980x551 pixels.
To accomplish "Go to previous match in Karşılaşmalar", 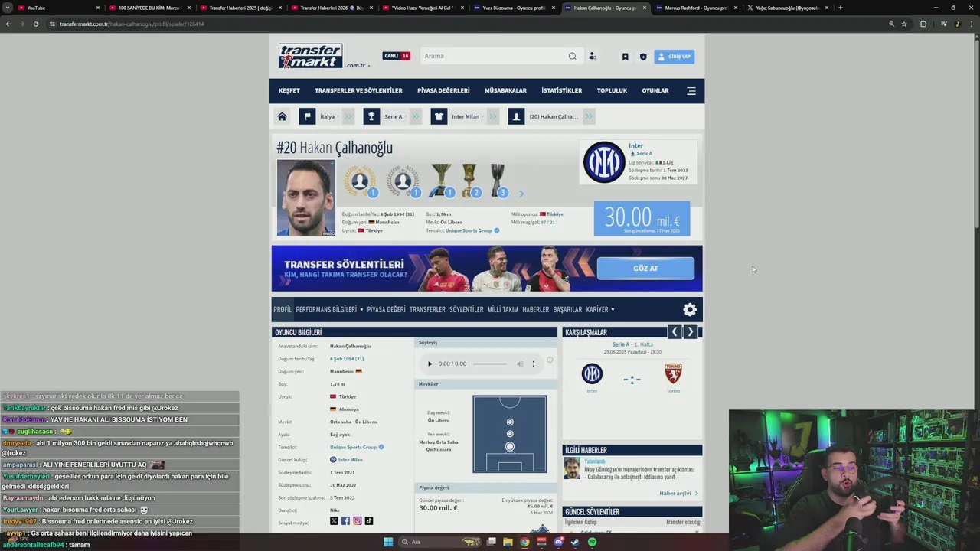I will tap(675, 331).
